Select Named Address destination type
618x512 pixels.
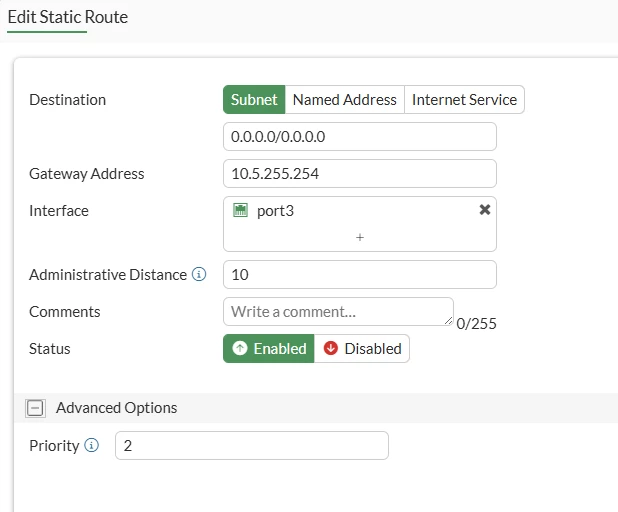click(344, 100)
